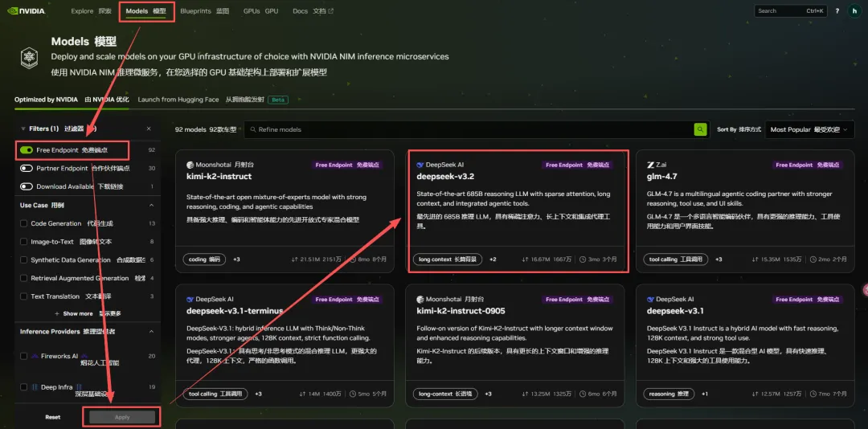Expand +3 tags on kimi-k2-instruct card
Screen dimensions: 868x429
(x=236, y=259)
